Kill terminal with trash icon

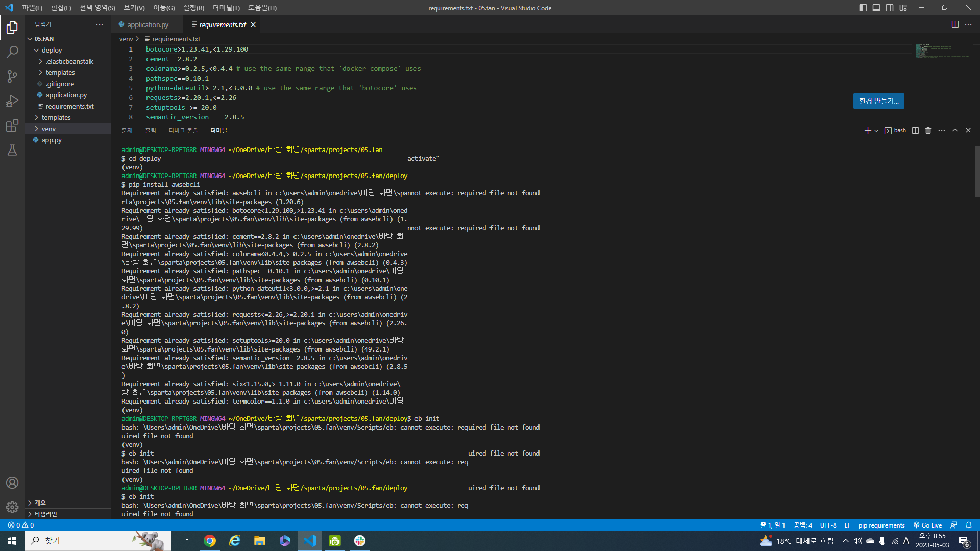[x=928, y=131]
